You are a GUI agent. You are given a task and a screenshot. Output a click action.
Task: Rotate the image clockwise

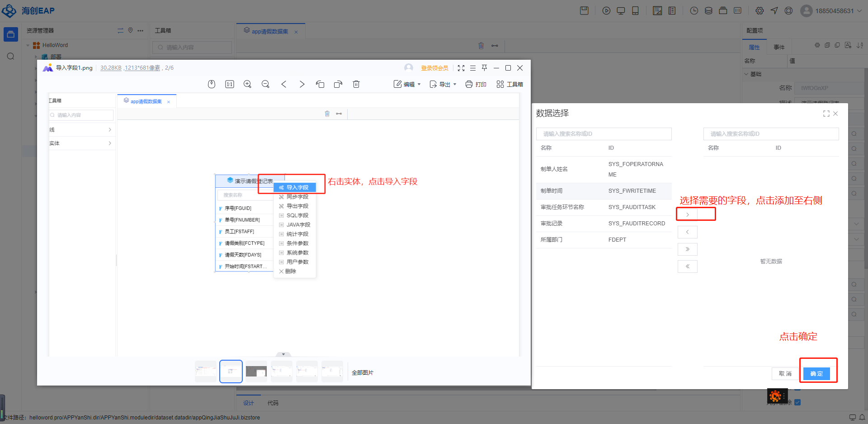(x=338, y=84)
